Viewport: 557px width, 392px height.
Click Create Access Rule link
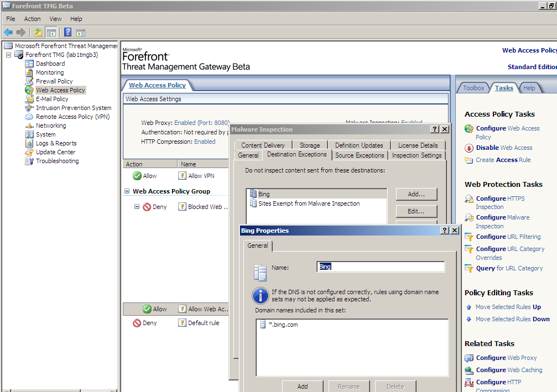point(503,160)
